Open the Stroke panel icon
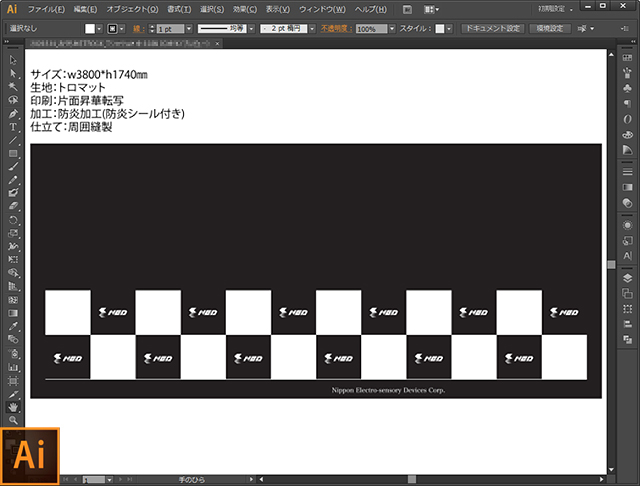 click(627, 172)
